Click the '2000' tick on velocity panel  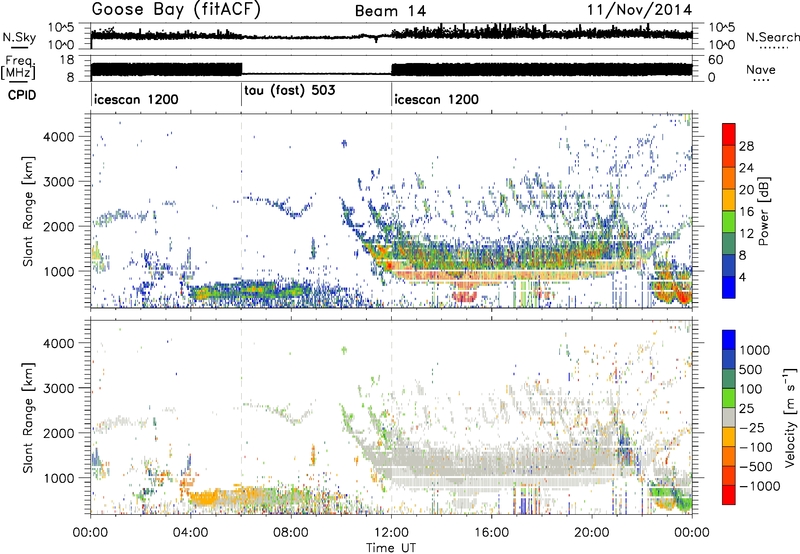pyautogui.click(x=59, y=433)
